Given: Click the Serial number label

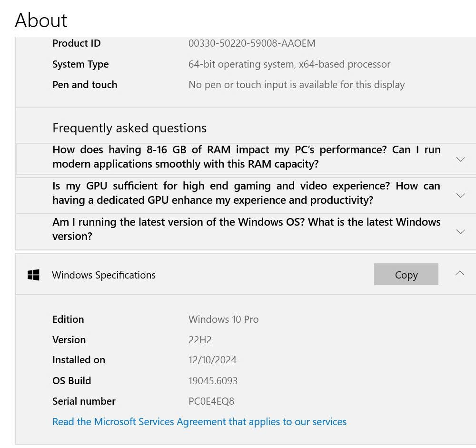Looking at the screenshot, I should (x=84, y=401).
